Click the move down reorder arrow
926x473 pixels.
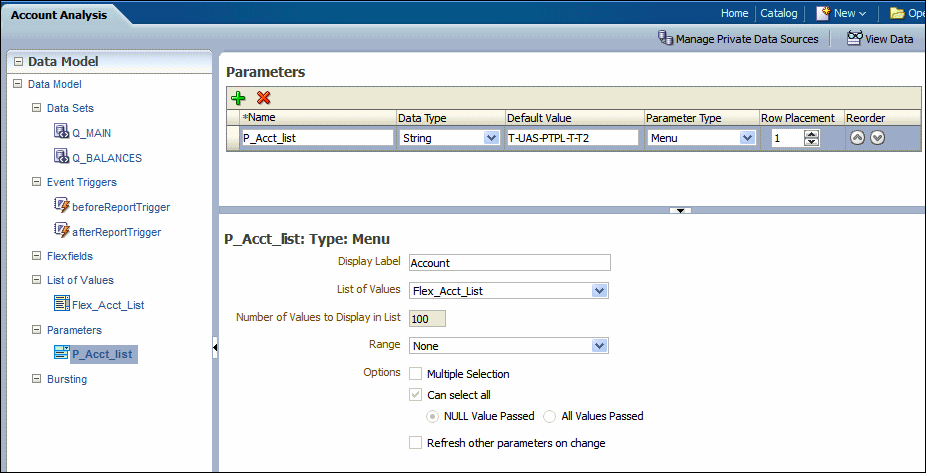pyautogui.click(x=878, y=138)
